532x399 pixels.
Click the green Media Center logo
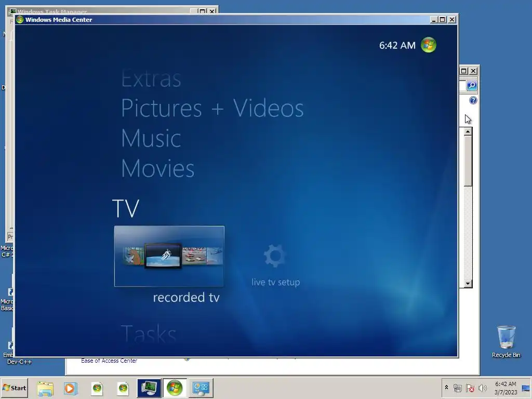429,45
